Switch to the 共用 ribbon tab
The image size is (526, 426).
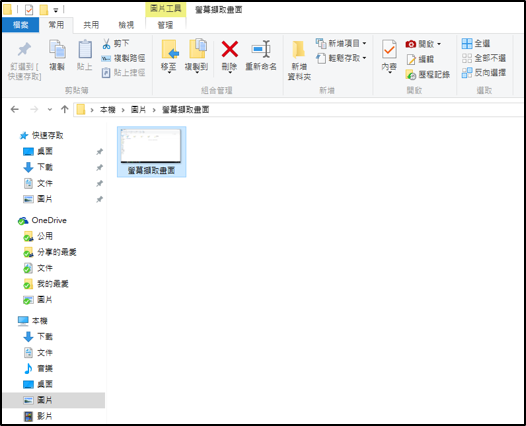pos(91,25)
